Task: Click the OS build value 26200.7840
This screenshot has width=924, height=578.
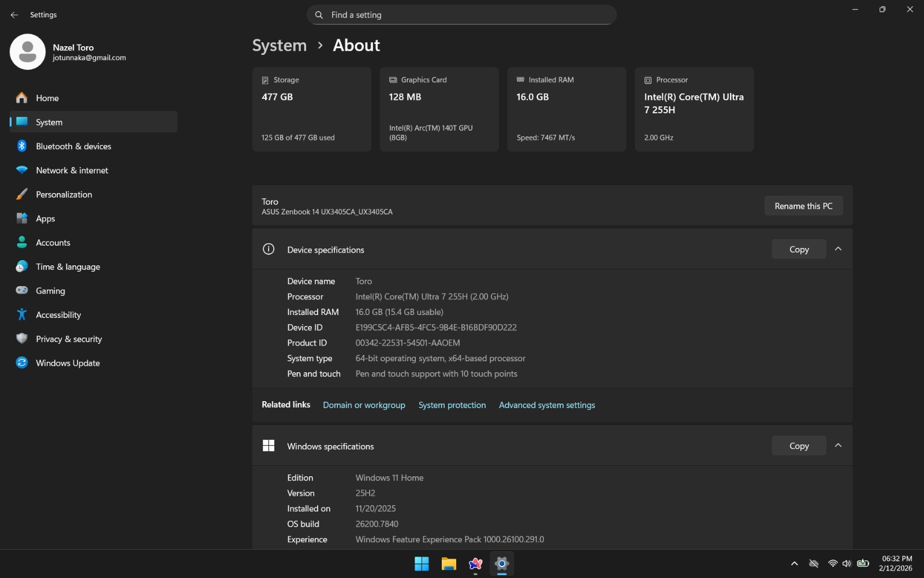Action: pos(377,524)
